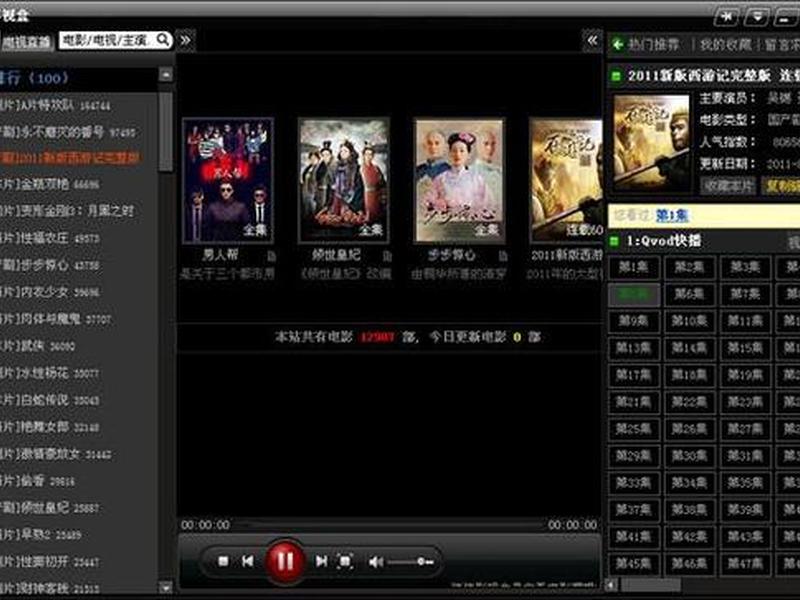Open the 倾世皇妃 poster thumbnail
The width and height of the screenshot is (800, 600).
tap(343, 180)
